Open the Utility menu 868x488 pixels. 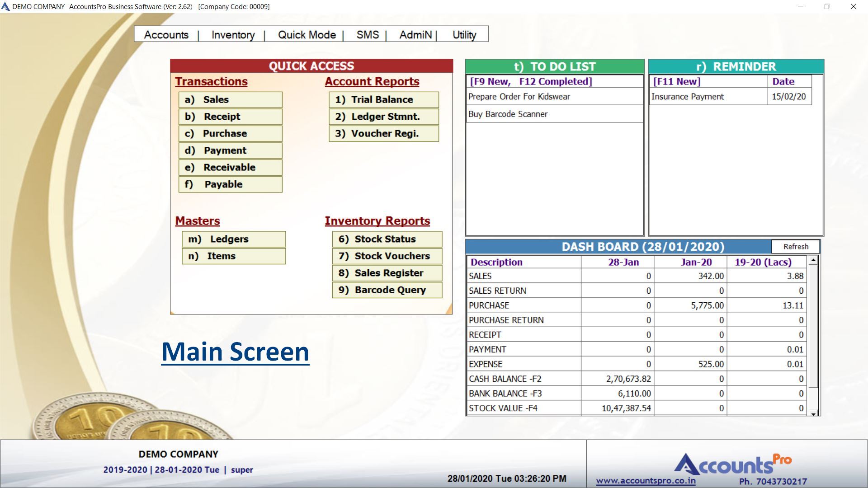pos(464,35)
